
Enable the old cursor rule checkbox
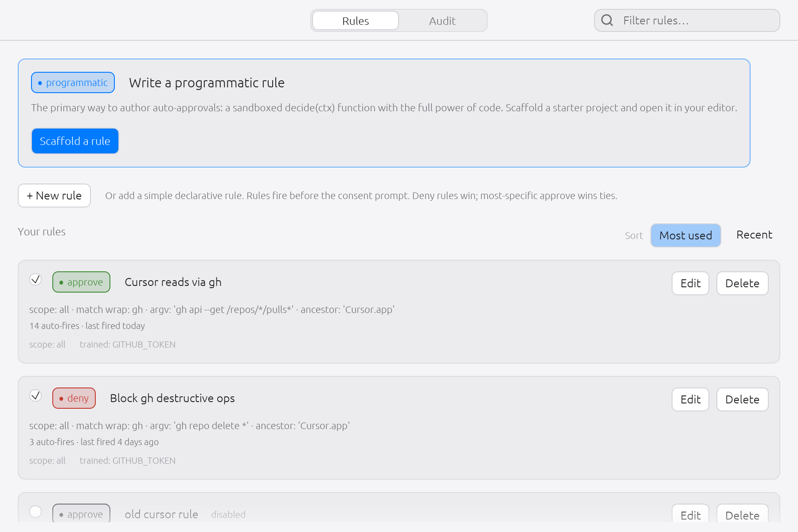(35, 512)
